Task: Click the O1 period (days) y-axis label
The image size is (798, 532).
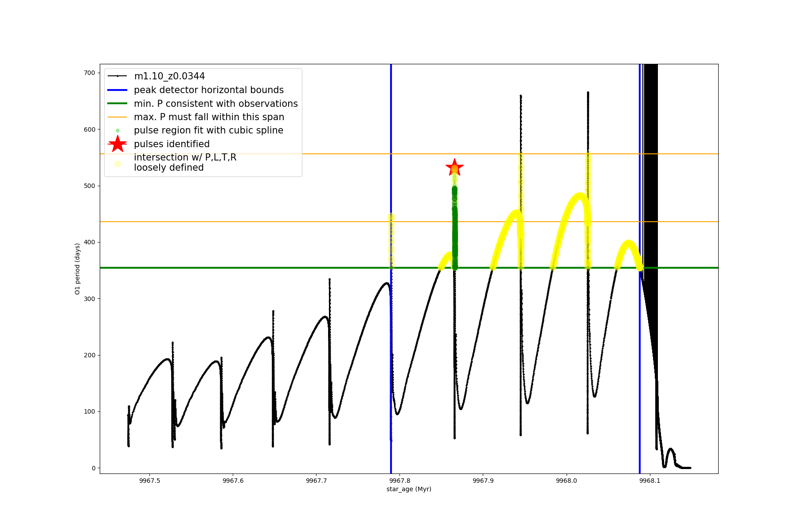Action: (x=78, y=269)
